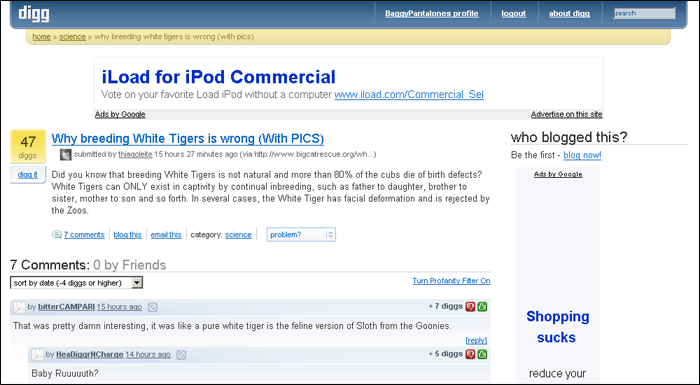Open BaggyPantalones profile
This screenshot has width=700, height=385.
(432, 13)
